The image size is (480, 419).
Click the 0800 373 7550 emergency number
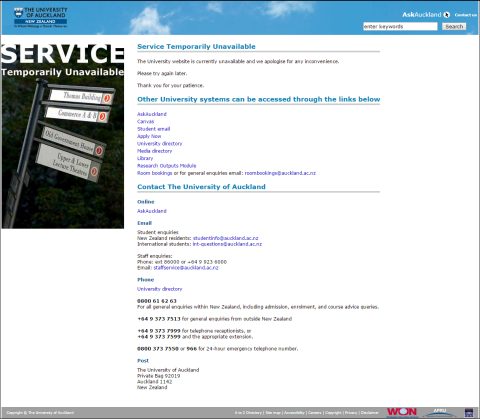[x=158, y=349]
